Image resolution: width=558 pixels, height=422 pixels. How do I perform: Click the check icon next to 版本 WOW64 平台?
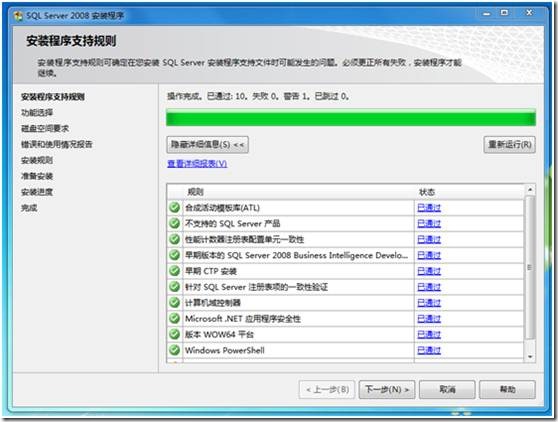[174, 334]
